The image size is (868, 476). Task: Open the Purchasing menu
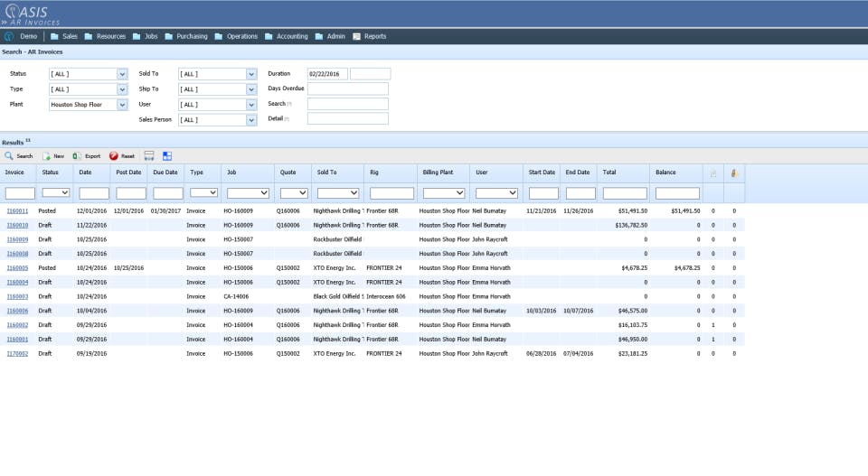186,36
